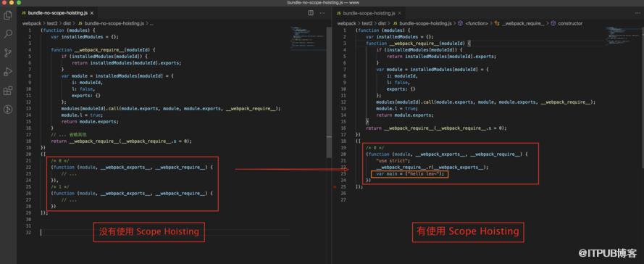Screen dimensions: 644x264
Task: Click the '...' breadcrumb in left editor
Action: click(151, 23)
